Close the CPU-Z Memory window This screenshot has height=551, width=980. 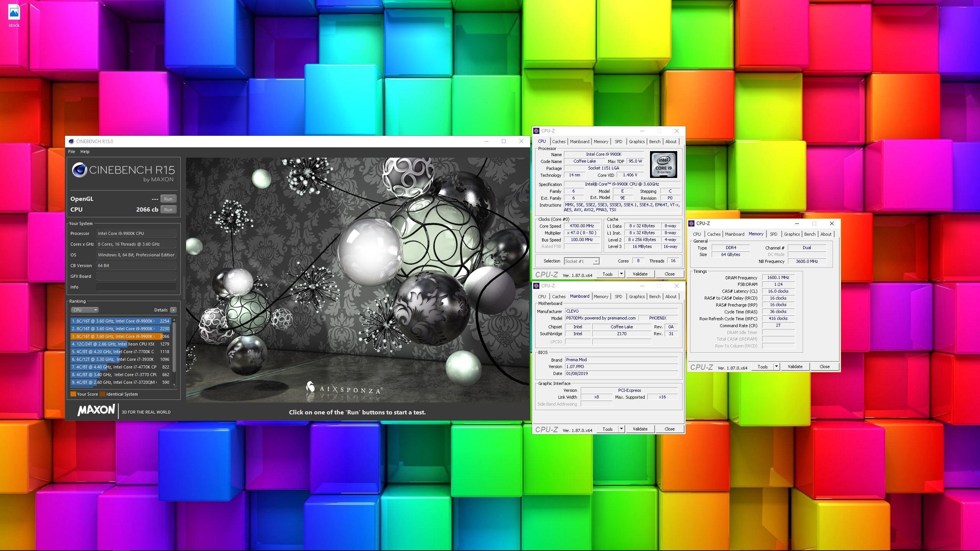831,223
